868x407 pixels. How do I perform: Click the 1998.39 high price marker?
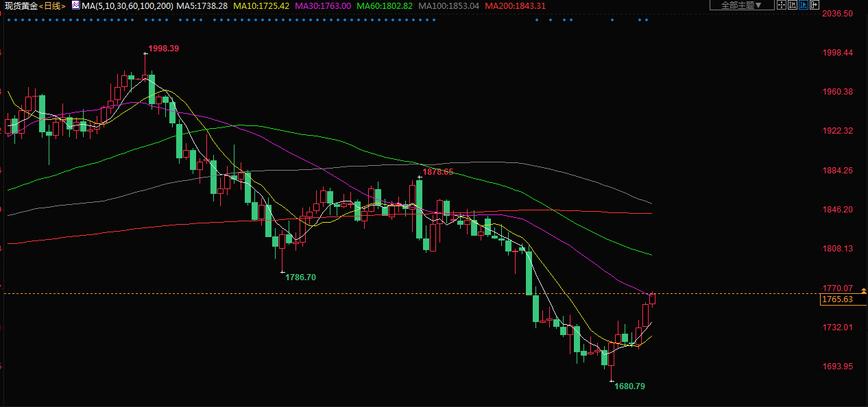(x=164, y=49)
